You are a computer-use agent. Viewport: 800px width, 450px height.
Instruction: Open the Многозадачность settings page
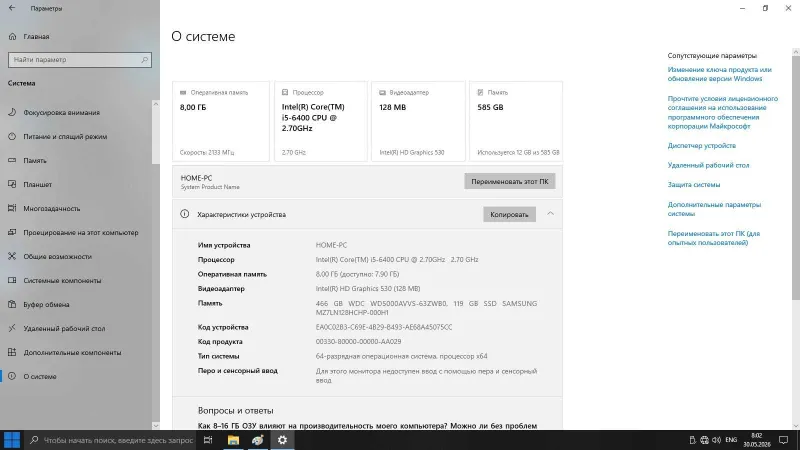(x=52, y=208)
